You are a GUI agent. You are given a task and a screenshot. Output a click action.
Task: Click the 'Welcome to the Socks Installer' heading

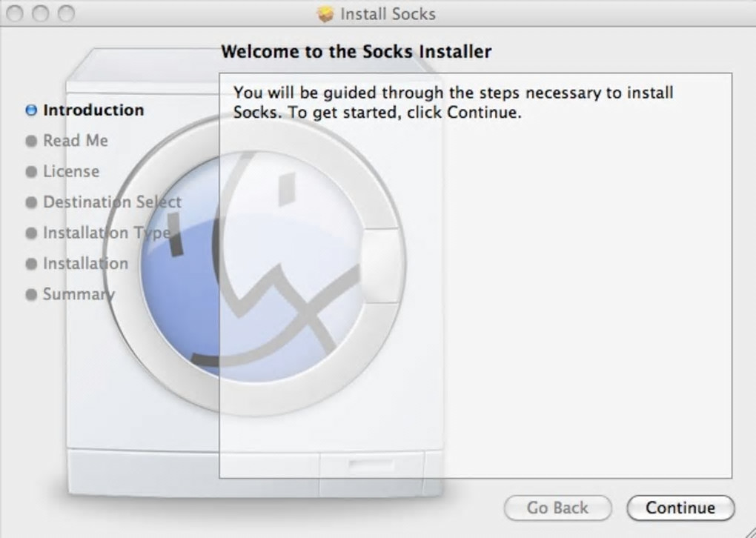coord(356,52)
